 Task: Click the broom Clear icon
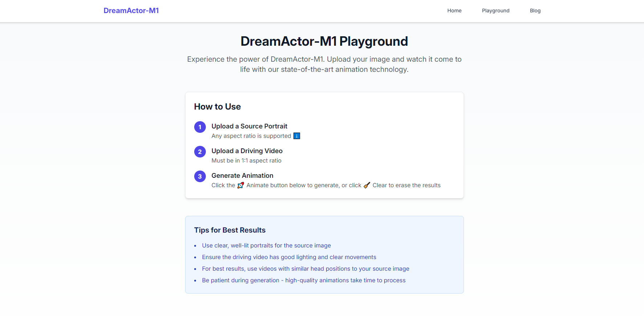click(367, 185)
